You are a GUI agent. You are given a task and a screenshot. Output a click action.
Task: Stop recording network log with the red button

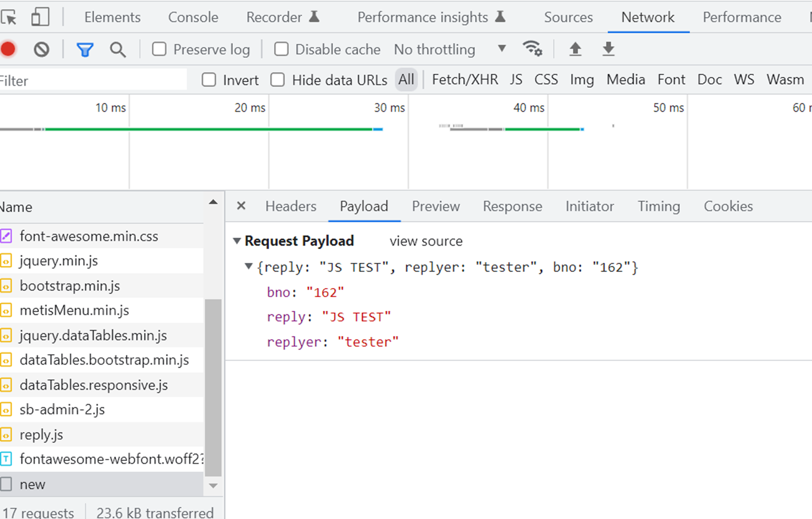(8, 49)
